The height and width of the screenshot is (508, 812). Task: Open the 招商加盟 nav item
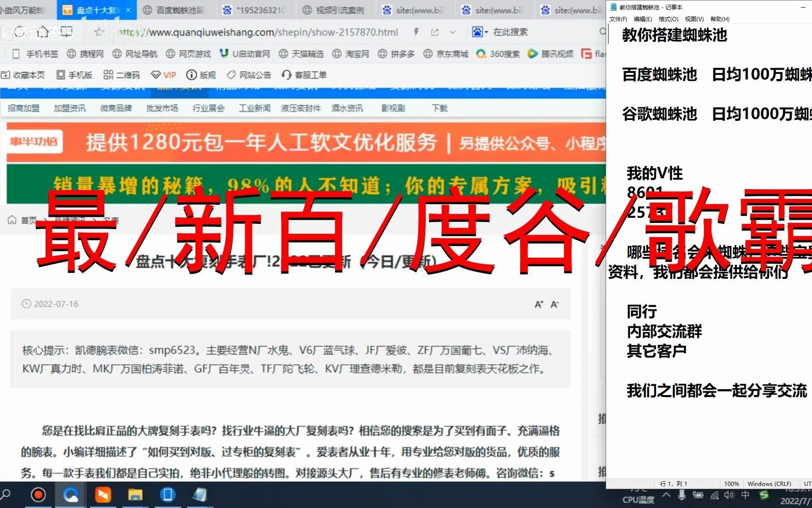pos(23,108)
